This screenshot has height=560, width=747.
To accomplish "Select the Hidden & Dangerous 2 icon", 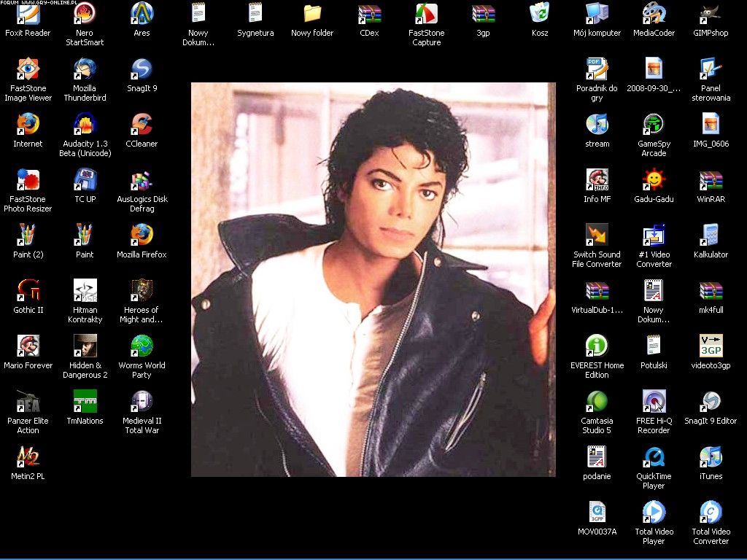I will [x=85, y=346].
